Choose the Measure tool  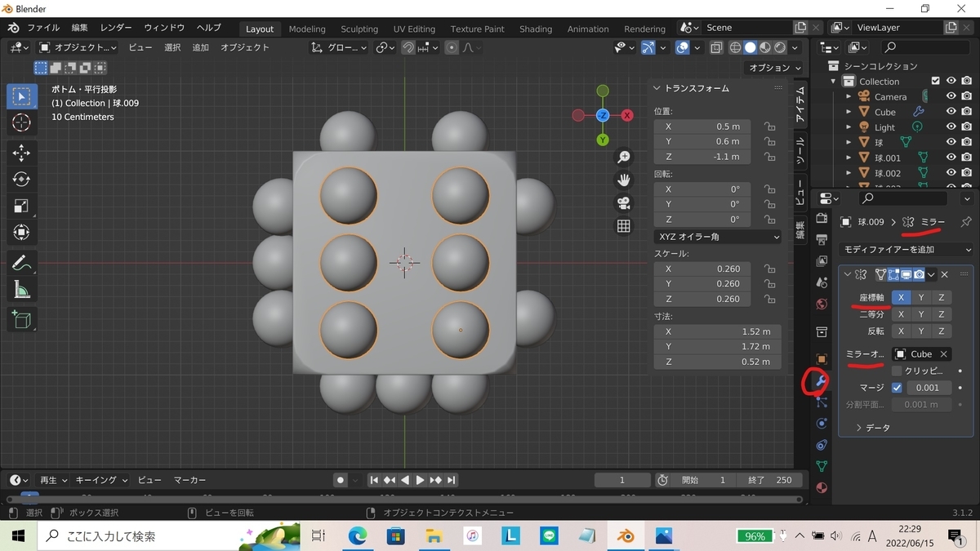(22, 290)
